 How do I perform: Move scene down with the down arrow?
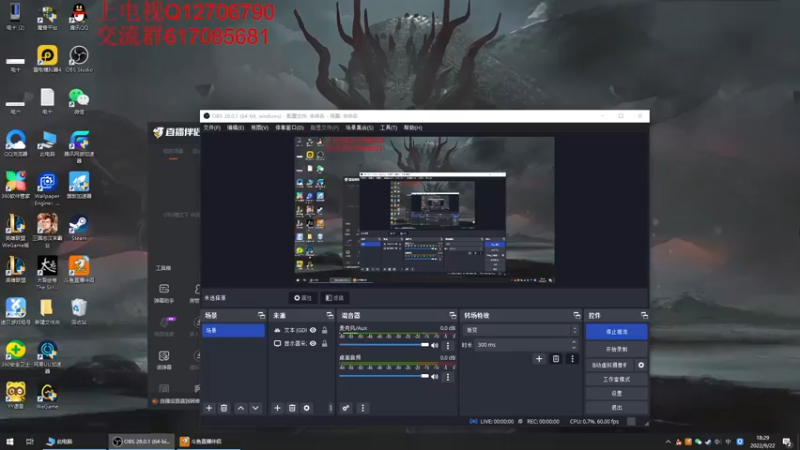(255, 408)
